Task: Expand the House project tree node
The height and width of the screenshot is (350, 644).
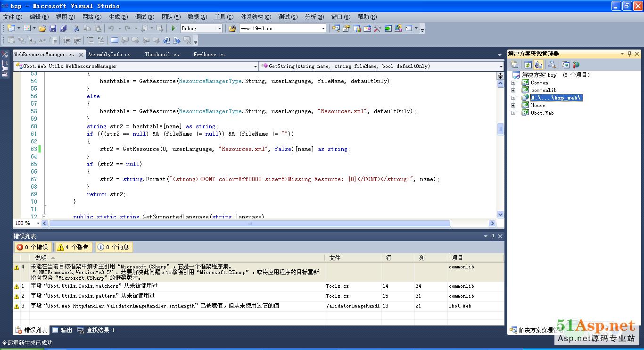Action: [x=513, y=105]
